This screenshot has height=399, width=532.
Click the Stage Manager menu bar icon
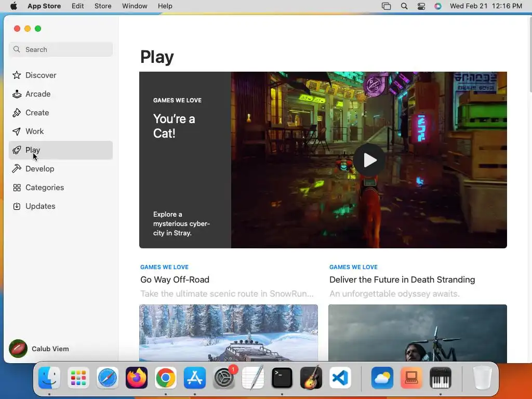386,6
